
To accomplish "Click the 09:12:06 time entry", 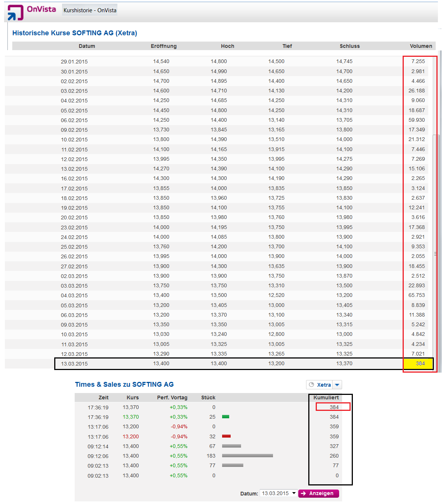I will 98,456.
